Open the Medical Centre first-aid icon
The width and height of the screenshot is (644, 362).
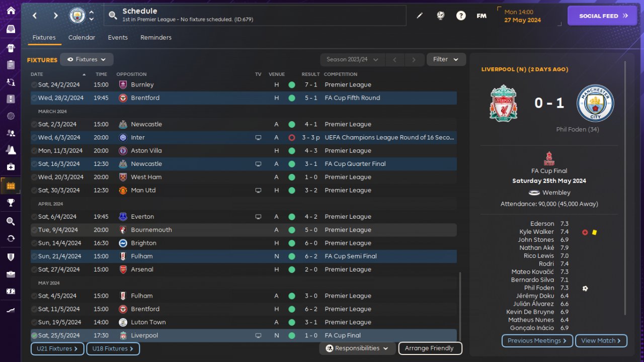(11, 166)
